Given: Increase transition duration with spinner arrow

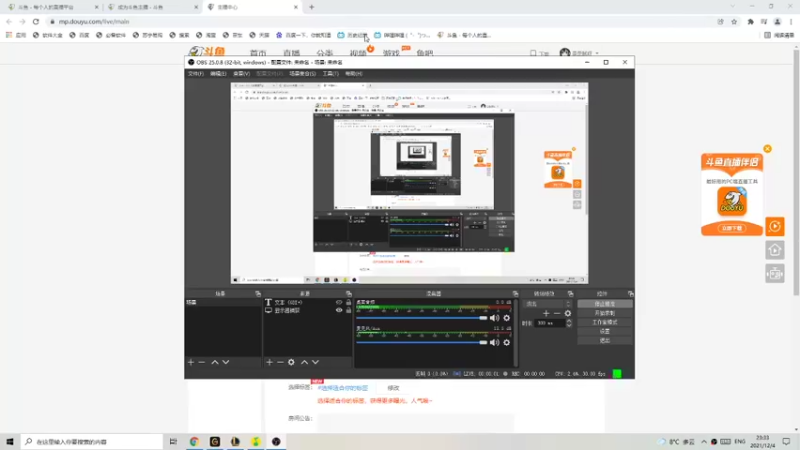Looking at the screenshot, I should pos(569,321).
